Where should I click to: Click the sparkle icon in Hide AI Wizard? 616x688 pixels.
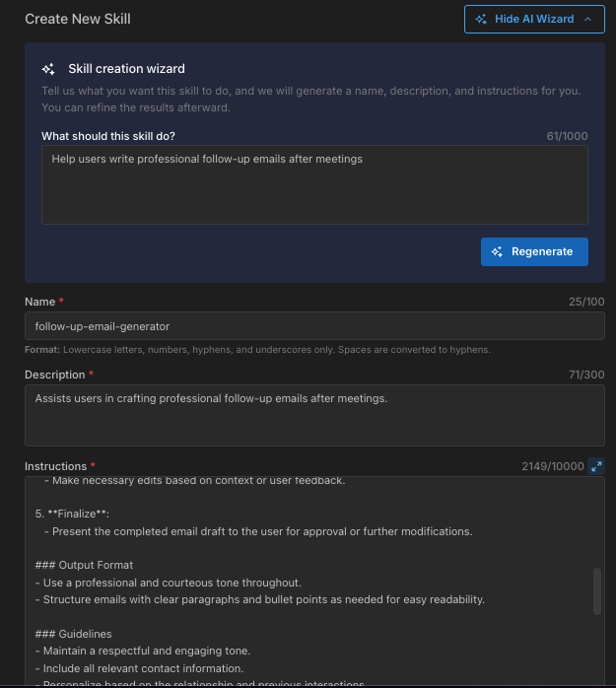pyautogui.click(x=481, y=19)
